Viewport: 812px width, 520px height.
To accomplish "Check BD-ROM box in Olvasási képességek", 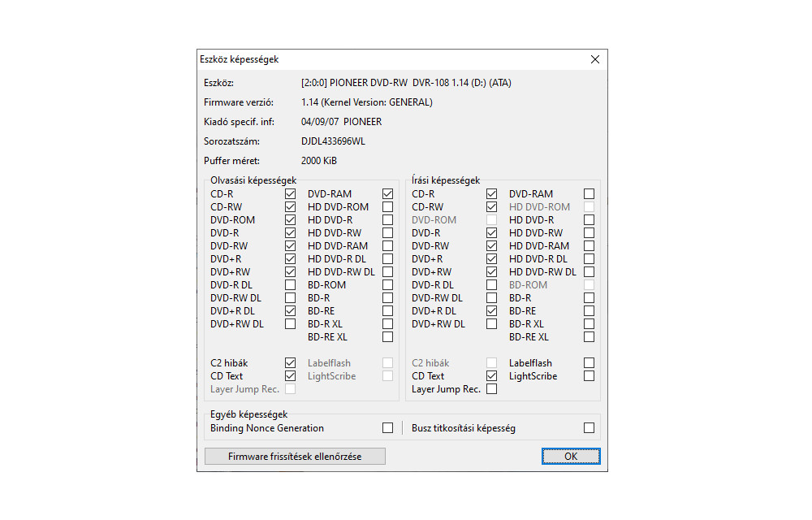I will click(387, 285).
